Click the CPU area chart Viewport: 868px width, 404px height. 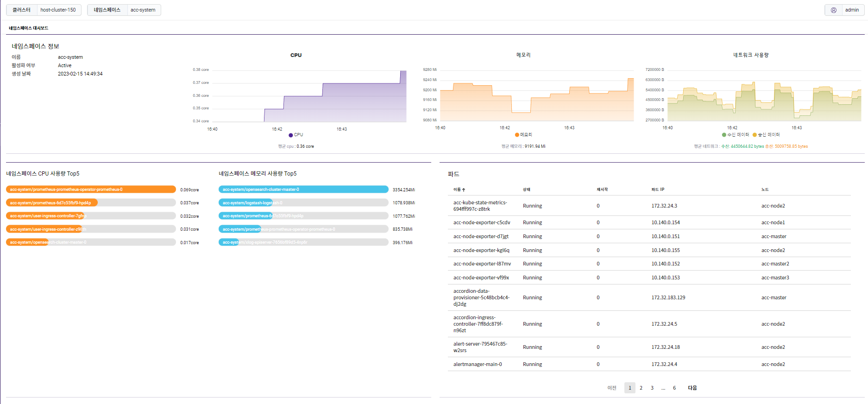(x=309, y=96)
